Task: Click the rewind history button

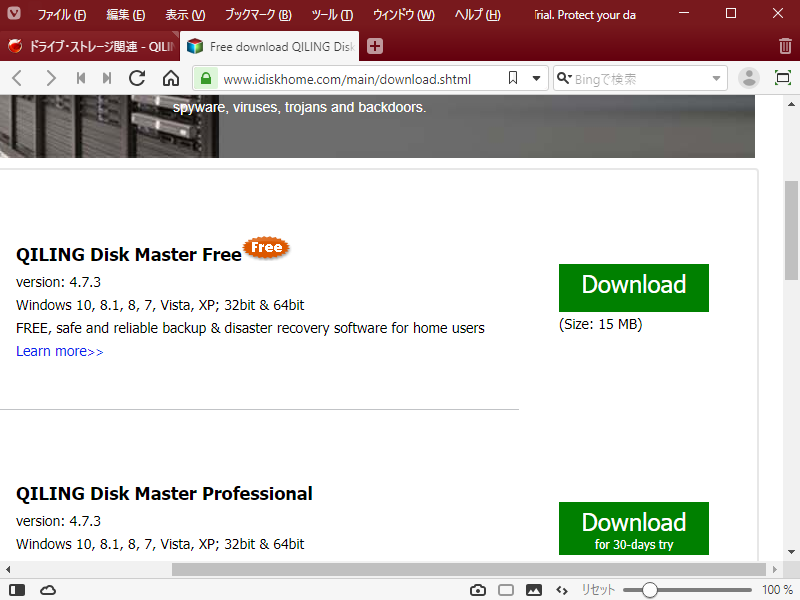Action: pos(81,79)
